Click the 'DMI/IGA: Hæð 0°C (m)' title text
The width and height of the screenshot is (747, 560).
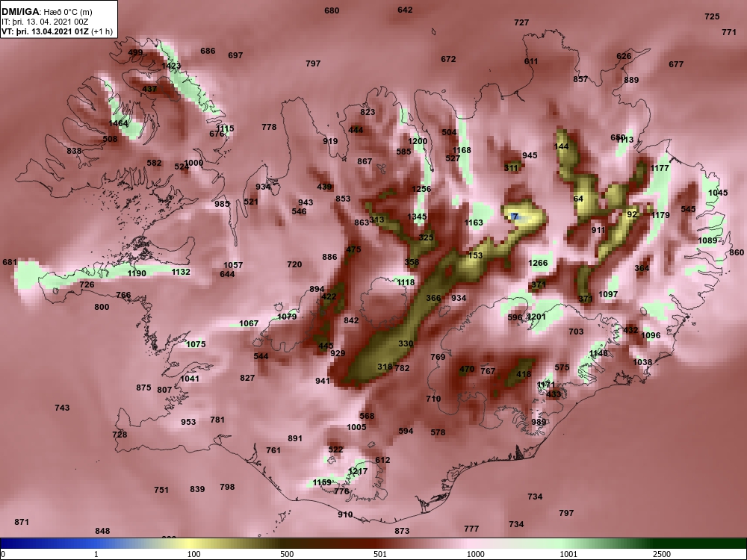[46, 12]
